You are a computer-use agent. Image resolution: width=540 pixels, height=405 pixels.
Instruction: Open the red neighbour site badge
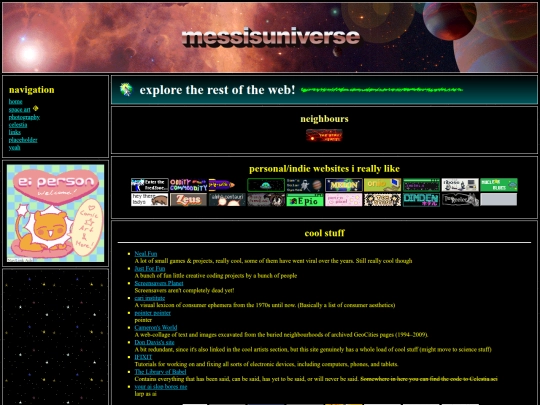coord(324,135)
